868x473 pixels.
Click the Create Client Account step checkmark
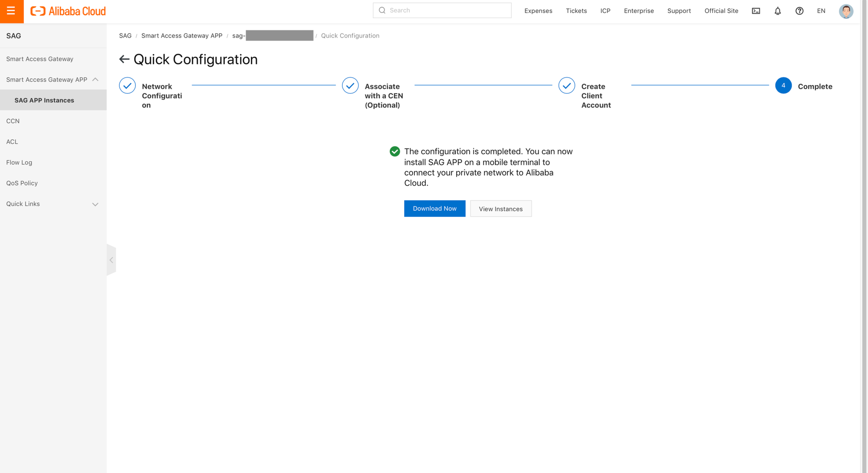(566, 85)
